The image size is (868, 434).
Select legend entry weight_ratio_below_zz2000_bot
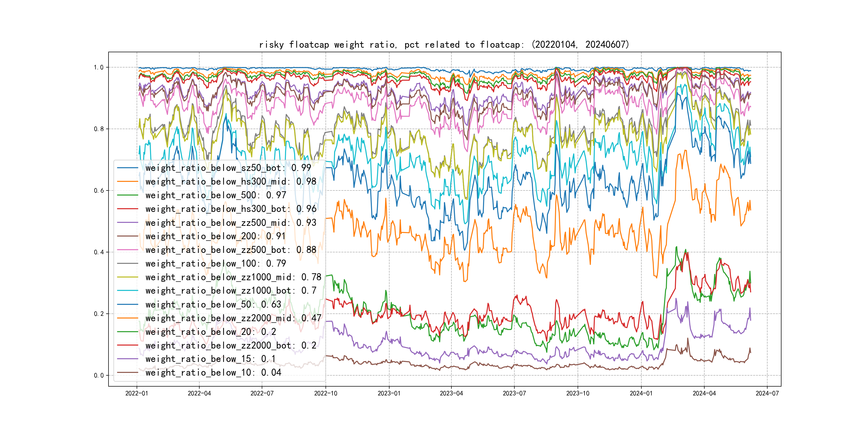click(x=231, y=345)
